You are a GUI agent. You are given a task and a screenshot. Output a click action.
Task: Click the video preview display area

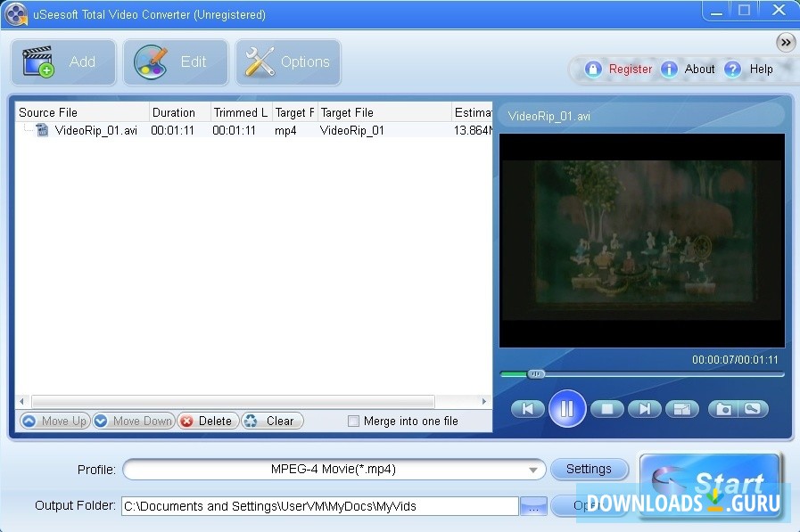[x=642, y=241]
